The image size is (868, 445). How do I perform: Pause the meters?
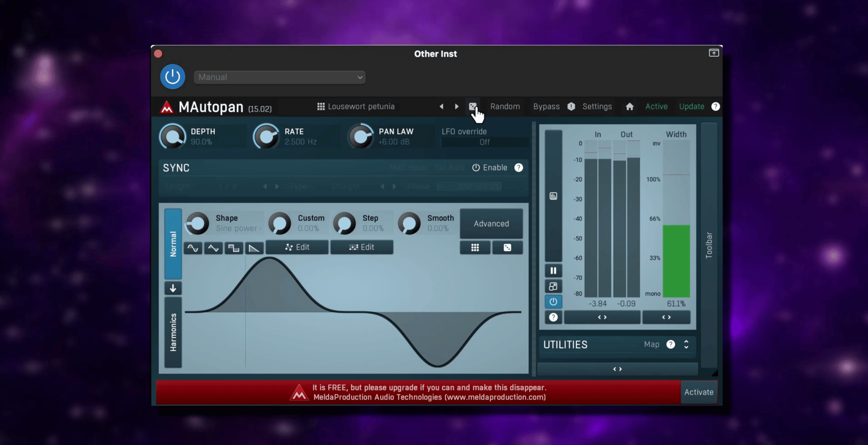pos(553,271)
